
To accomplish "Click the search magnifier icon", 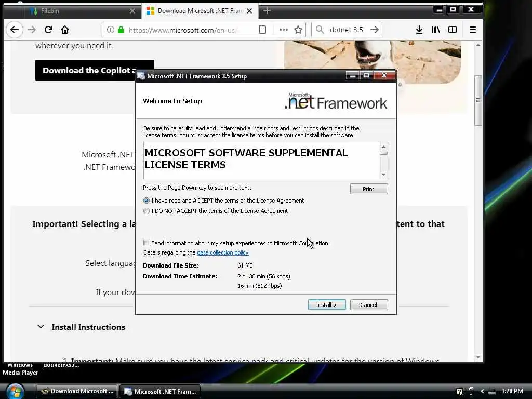I will point(320,30).
